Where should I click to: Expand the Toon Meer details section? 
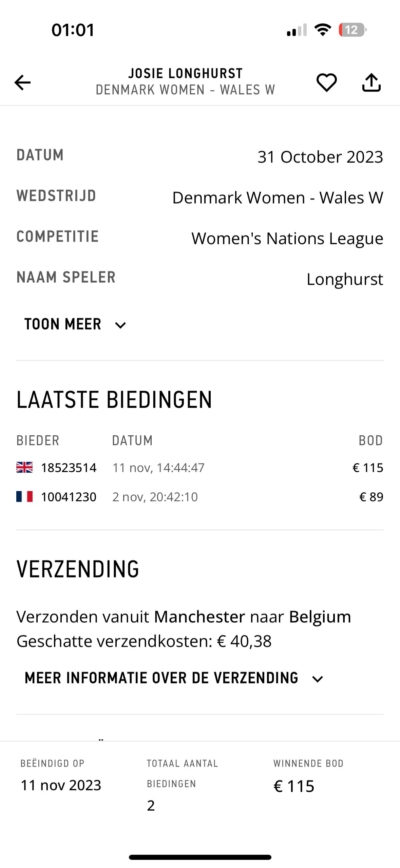point(63,324)
